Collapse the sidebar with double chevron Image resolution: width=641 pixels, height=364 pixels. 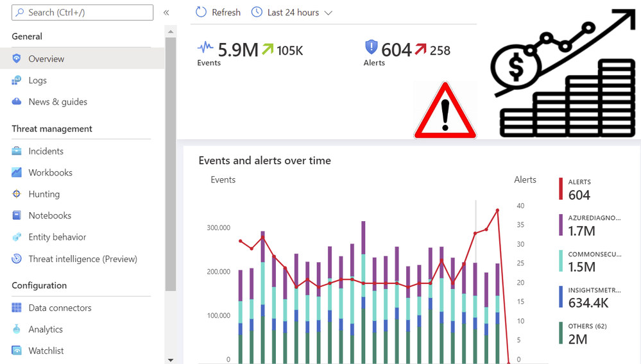point(166,13)
